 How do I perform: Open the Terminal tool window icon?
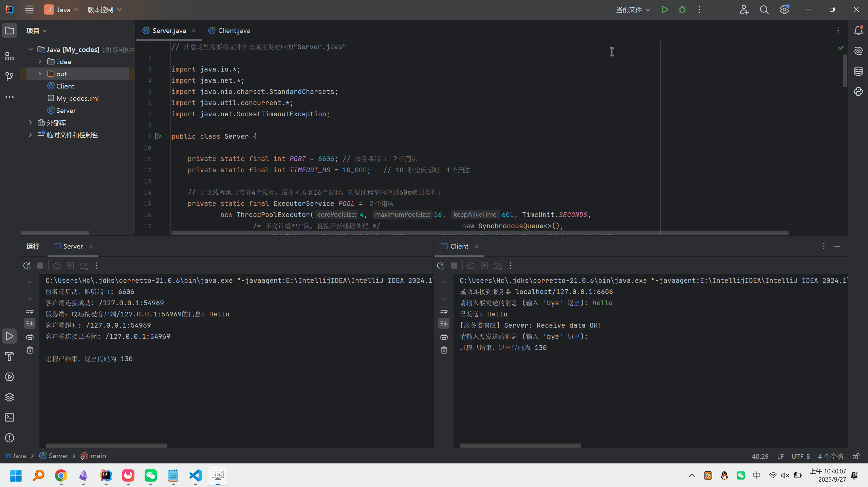point(10,417)
